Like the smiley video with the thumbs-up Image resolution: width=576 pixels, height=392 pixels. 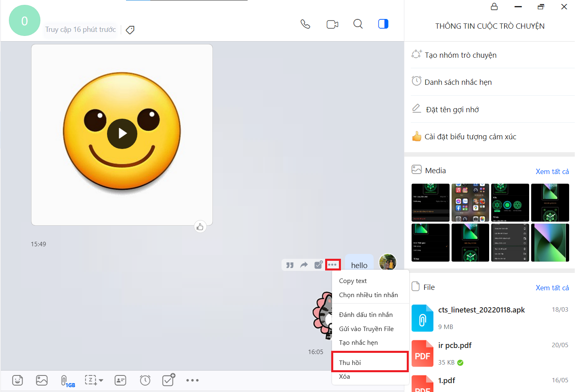click(x=200, y=227)
